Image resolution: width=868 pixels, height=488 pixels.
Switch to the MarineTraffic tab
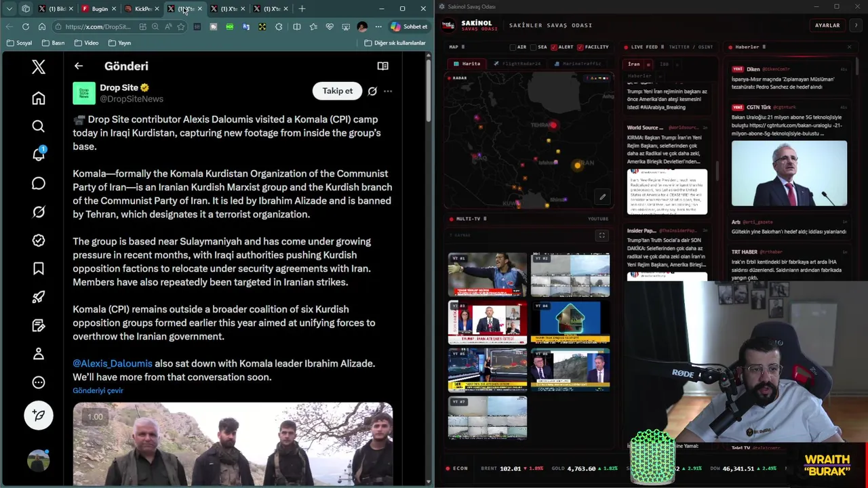[x=577, y=64]
